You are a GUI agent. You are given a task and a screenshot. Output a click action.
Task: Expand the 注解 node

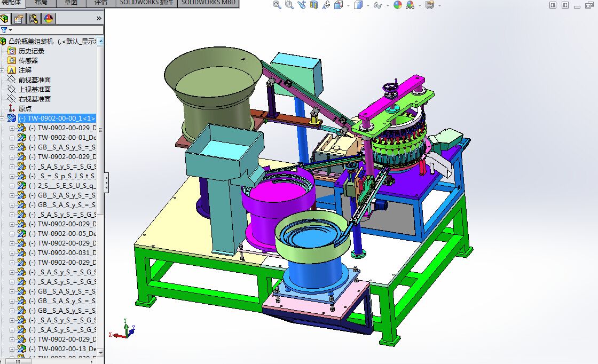click(2, 70)
